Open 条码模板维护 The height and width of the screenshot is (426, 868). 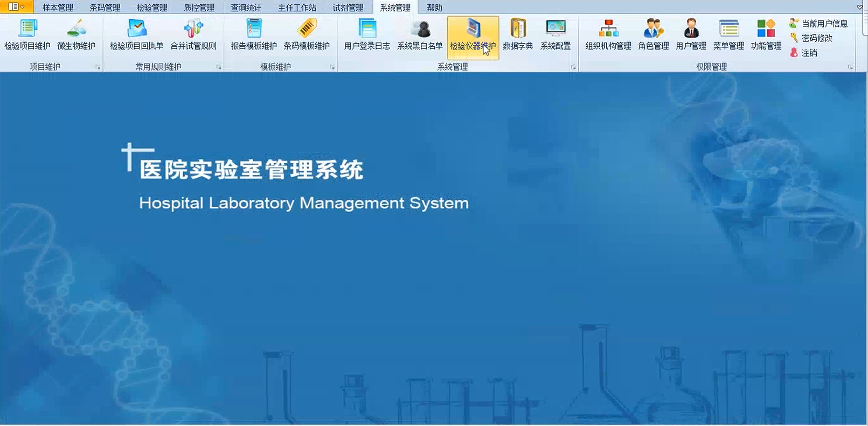[x=307, y=36]
